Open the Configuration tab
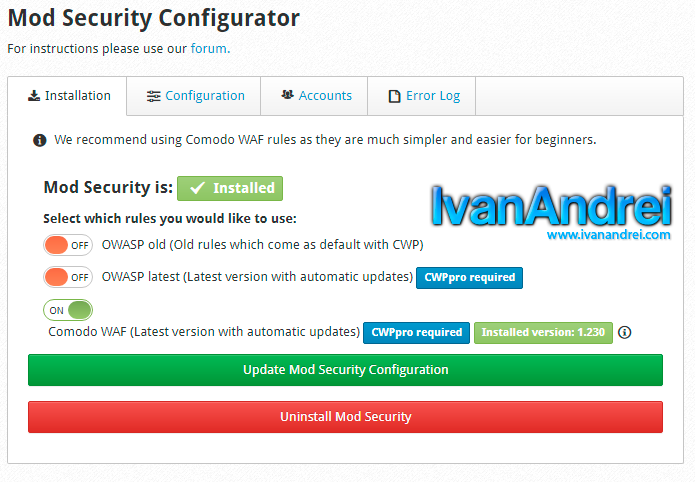 (194, 96)
